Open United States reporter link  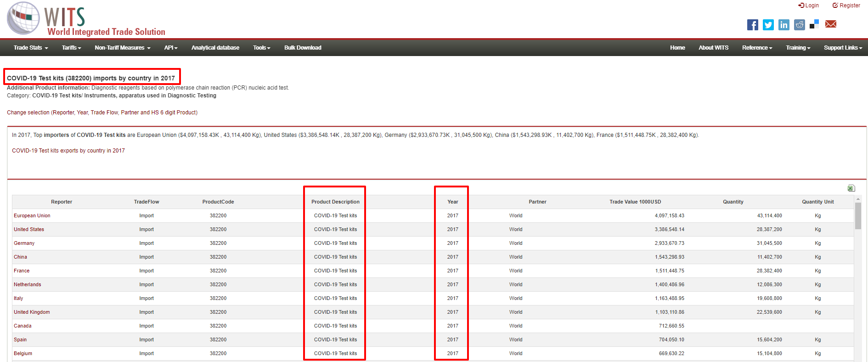29,229
